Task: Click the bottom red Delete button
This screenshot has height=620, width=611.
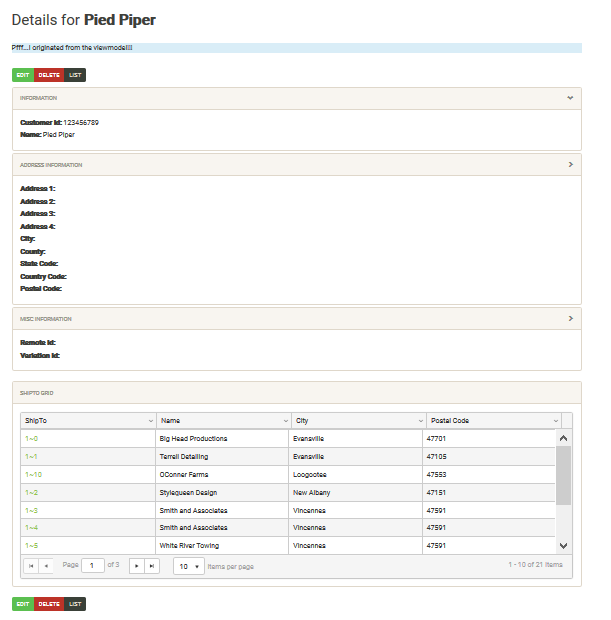Action: click(x=49, y=604)
